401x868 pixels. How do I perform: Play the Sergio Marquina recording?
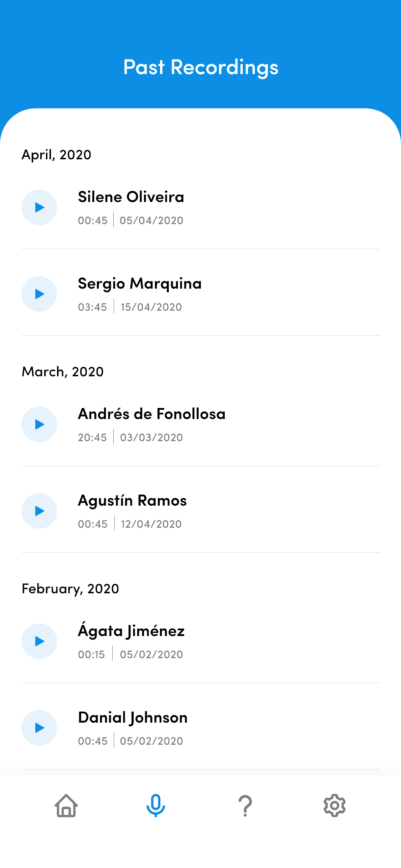[39, 294]
